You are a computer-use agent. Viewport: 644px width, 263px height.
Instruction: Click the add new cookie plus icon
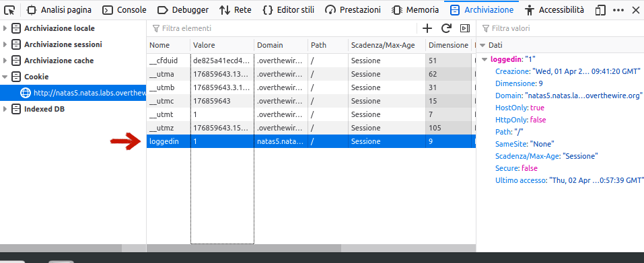pyautogui.click(x=427, y=28)
